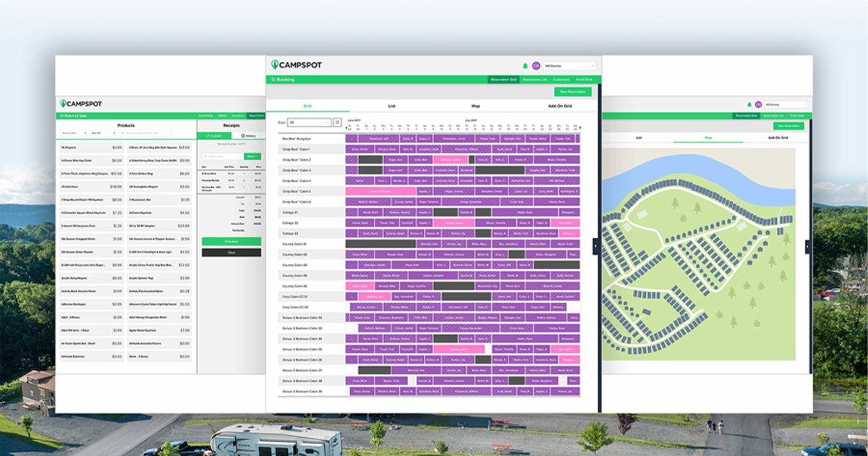The image size is (868, 456).
Task: Switch to the Add-On Grid tab
Action: coord(560,105)
